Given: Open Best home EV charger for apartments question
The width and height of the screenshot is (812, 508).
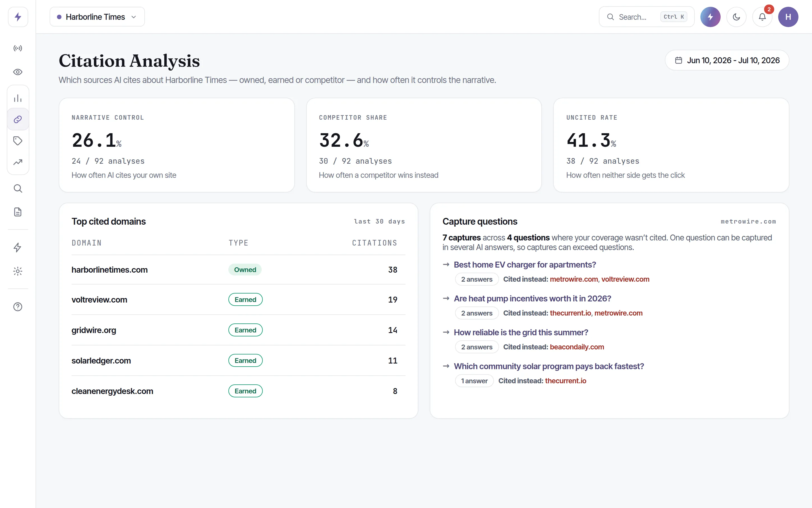Looking at the screenshot, I should click(525, 265).
